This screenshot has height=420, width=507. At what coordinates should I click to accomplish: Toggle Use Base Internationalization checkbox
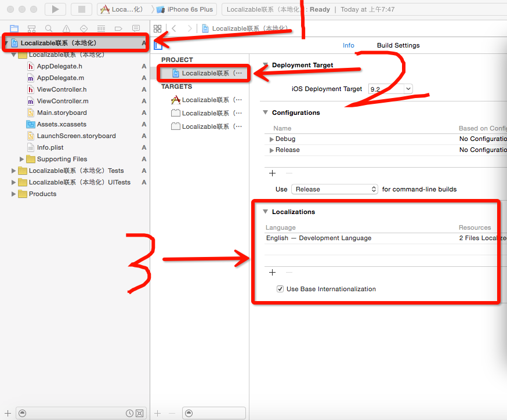280,289
